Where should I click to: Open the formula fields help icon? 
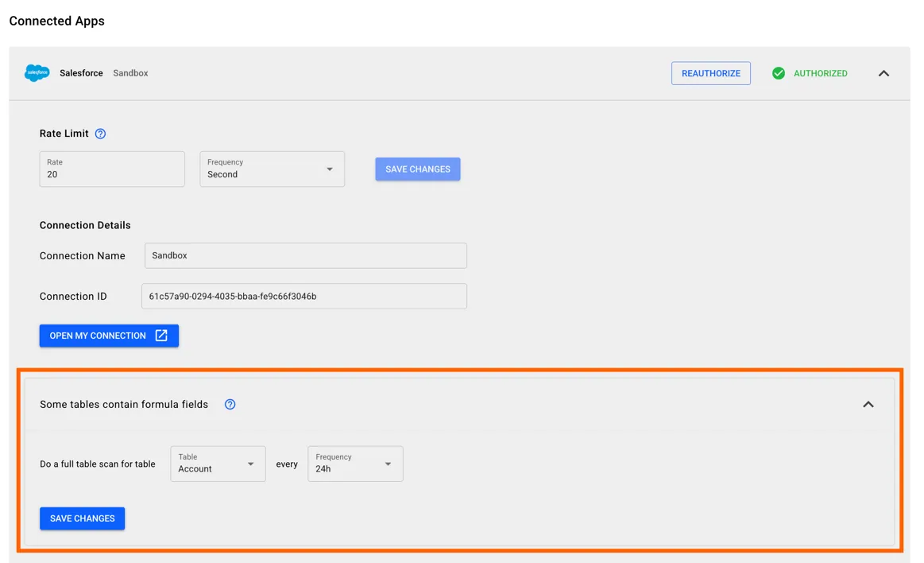tap(230, 405)
